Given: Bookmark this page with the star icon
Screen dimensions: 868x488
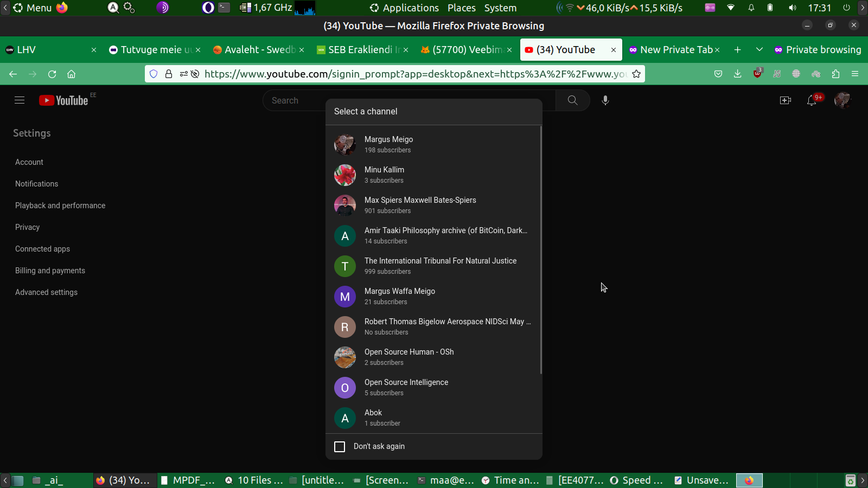Looking at the screenshot, I should (636, 74).
